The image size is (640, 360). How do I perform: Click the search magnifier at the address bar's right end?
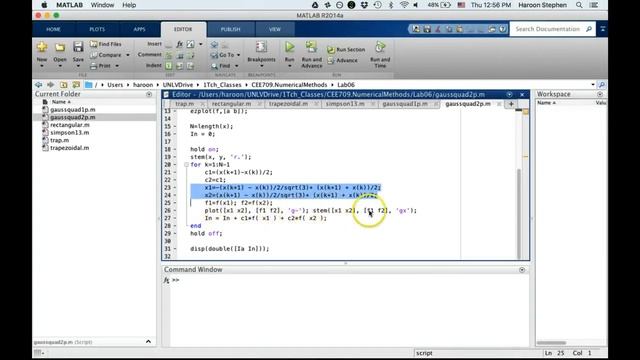pyautogui.click(x=602, y=84)
